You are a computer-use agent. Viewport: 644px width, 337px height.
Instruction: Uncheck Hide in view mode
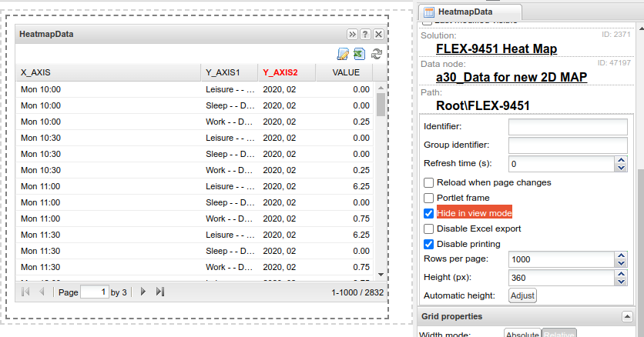[x=428, y=213]
